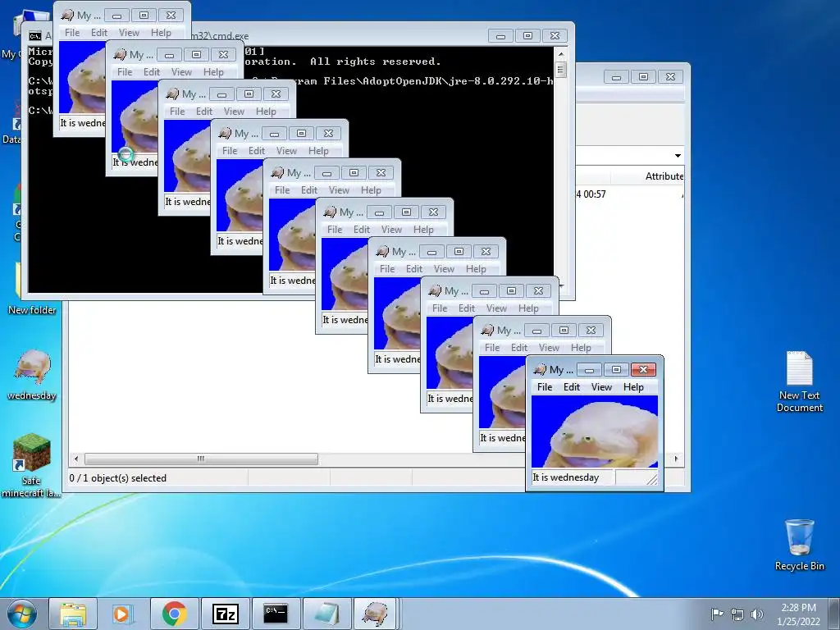Launch Windows Media Player from taskbar
Viewport: 840px width, 630px height.
[x=123, y=614]
